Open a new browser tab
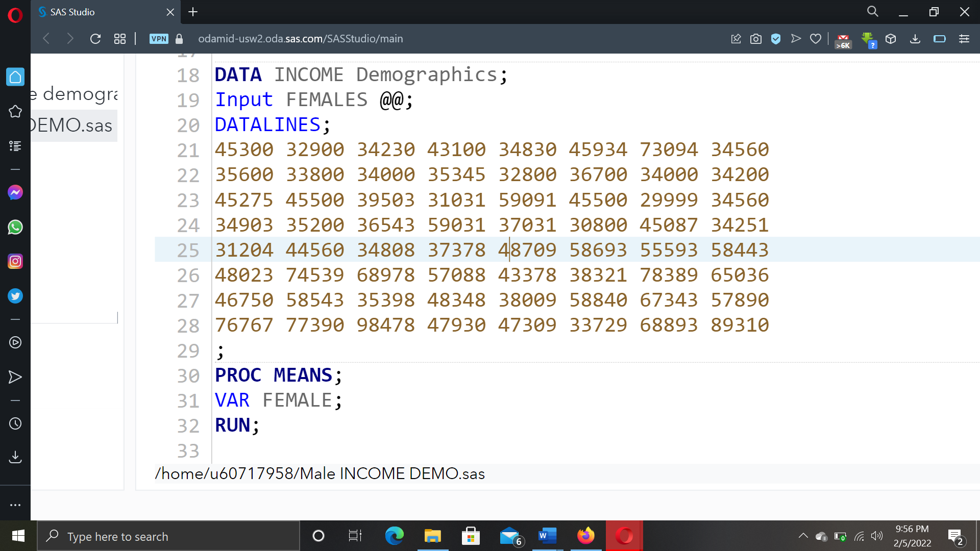980x551 pixels. [193, 12]
